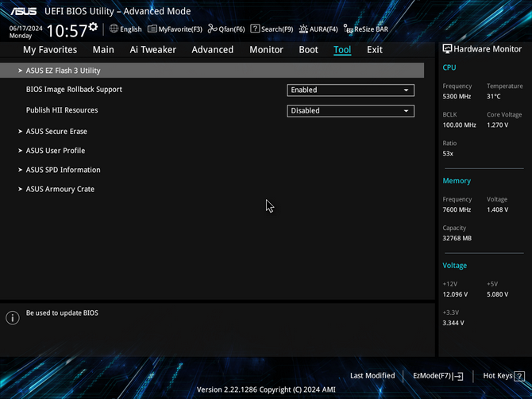Click the globe language icon
This screenshot has height=399, width=532.
tap(114, 29)
